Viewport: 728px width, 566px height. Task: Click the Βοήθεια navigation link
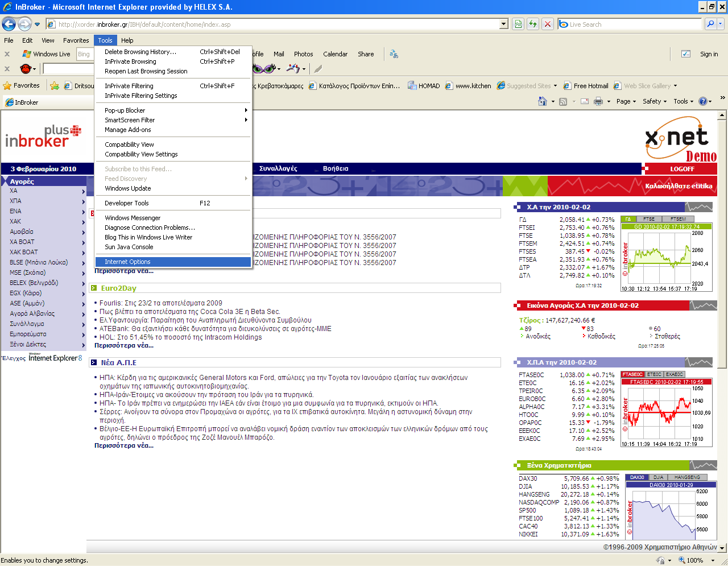(x=336, y=168)
